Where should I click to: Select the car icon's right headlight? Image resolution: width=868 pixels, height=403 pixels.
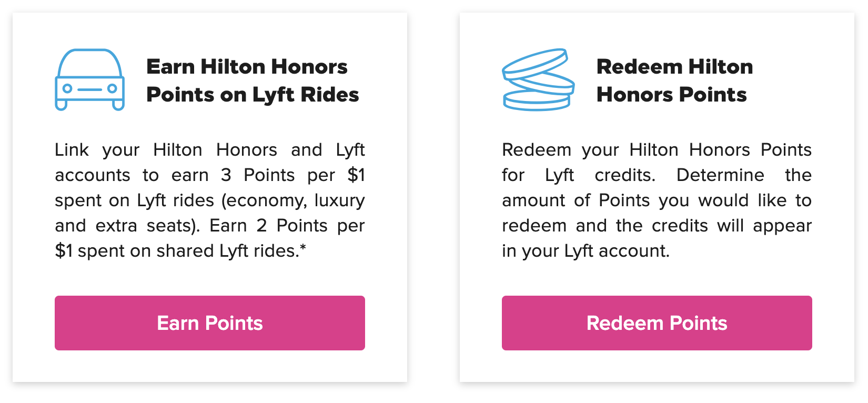[112, 89]
